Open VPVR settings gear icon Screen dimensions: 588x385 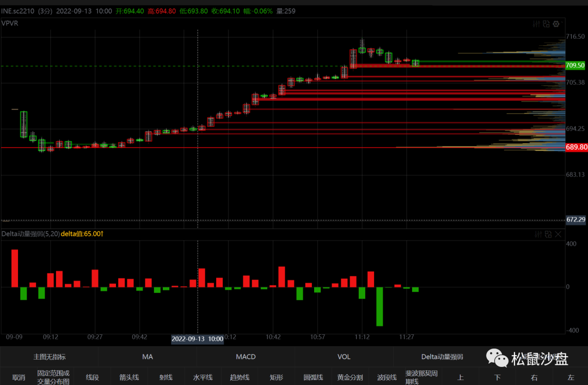pyautogui.click(x=556, y=24)
